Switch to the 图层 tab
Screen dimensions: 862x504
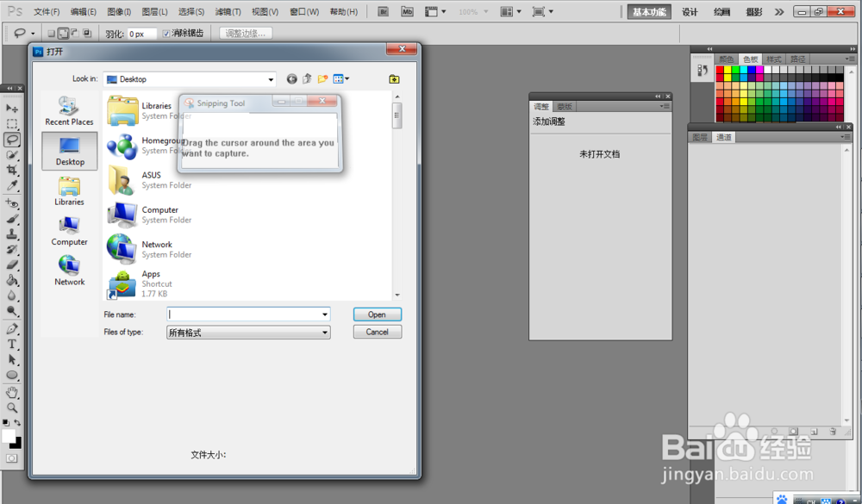(x=700, y=137)
